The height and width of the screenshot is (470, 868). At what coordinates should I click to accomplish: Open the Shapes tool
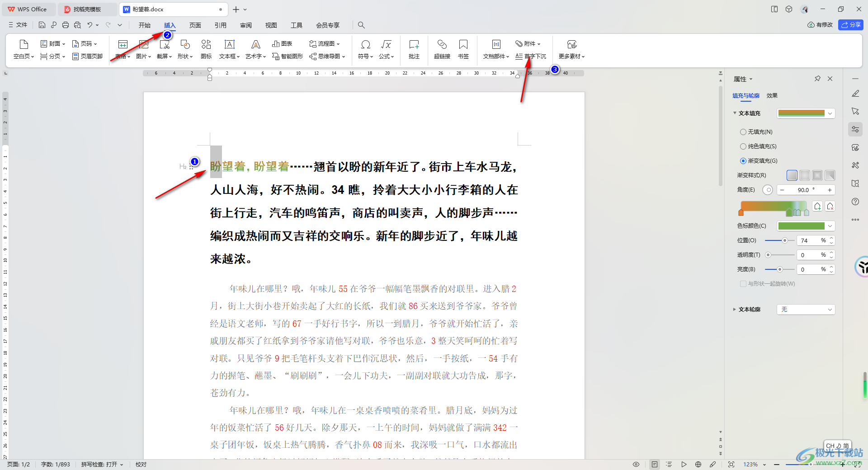coord(185,49)
